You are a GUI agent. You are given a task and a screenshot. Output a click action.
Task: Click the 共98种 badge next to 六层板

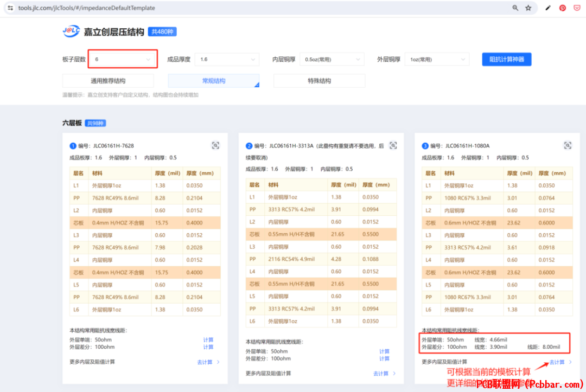point(95,123)
